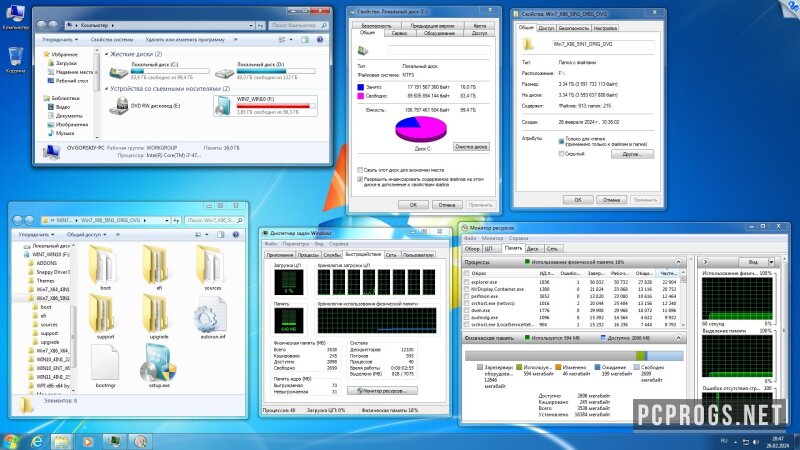Select the bootmgr file icon
The image size is (800, 450).
coord(106,364)
